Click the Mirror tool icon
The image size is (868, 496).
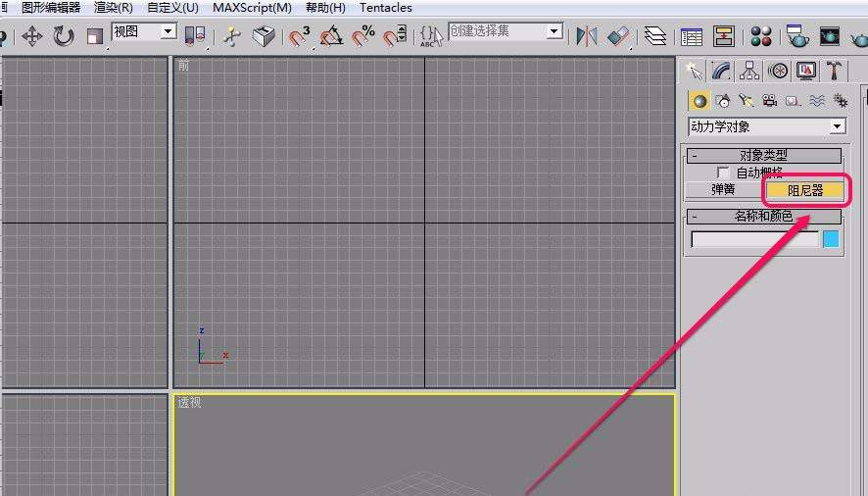[x=586, y=36]
